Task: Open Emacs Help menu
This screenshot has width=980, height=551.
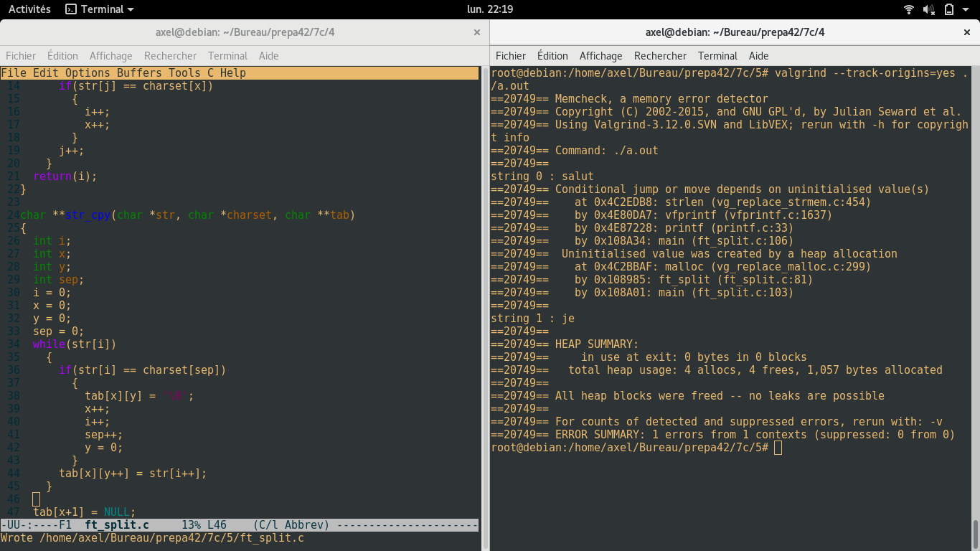Action: click(233, 73)
